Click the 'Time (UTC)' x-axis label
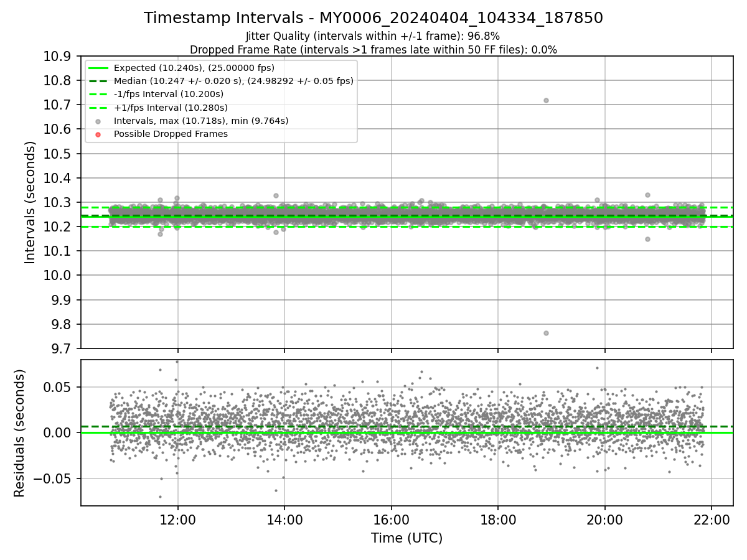Viewport: 747px width, 560px height. pos(406,538)
